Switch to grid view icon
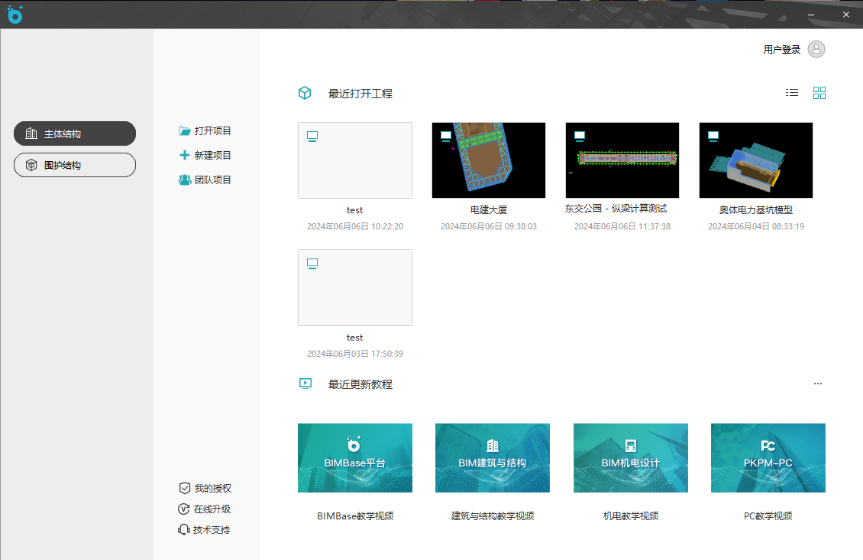Viewport: 863px width, 560px height. (x=819, y=93)
